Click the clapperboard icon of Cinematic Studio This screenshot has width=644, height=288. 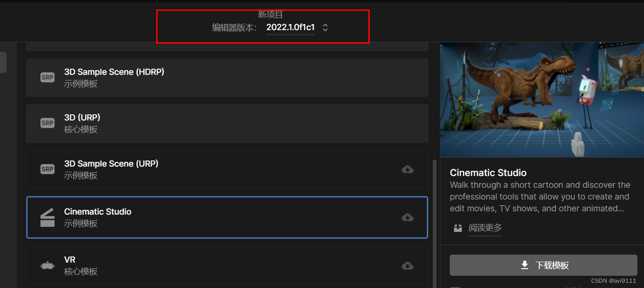[48, 217]
